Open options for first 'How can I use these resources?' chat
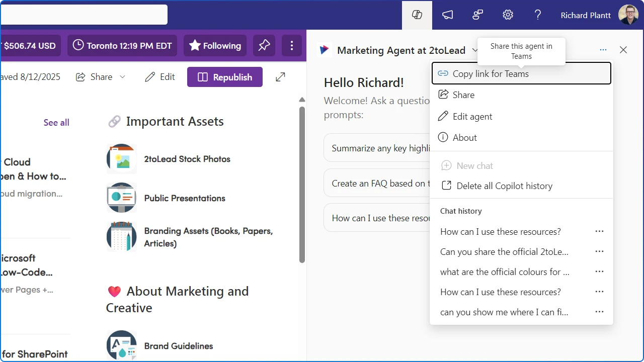Viewport: 644px width, 362px height. coord(599,231)
